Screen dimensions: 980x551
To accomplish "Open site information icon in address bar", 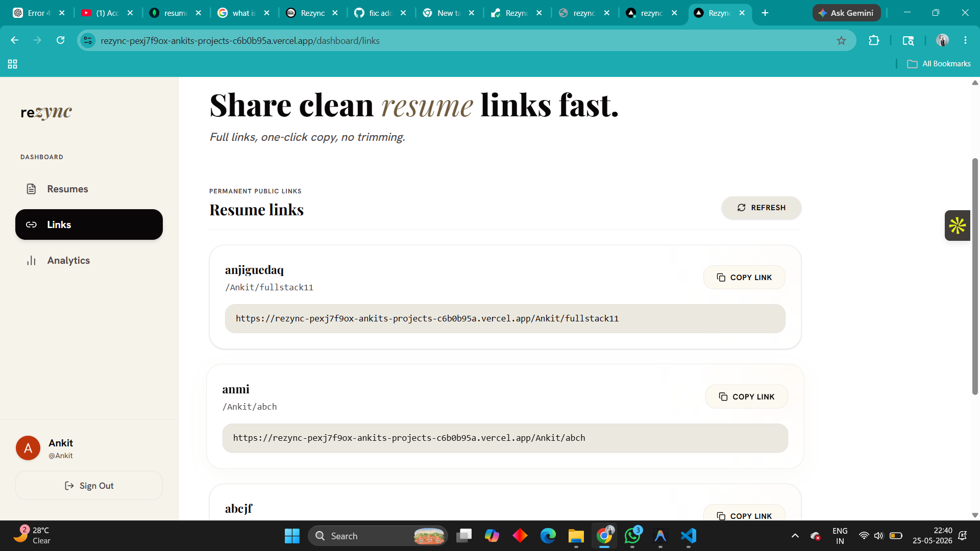I will tap(88, 40).
